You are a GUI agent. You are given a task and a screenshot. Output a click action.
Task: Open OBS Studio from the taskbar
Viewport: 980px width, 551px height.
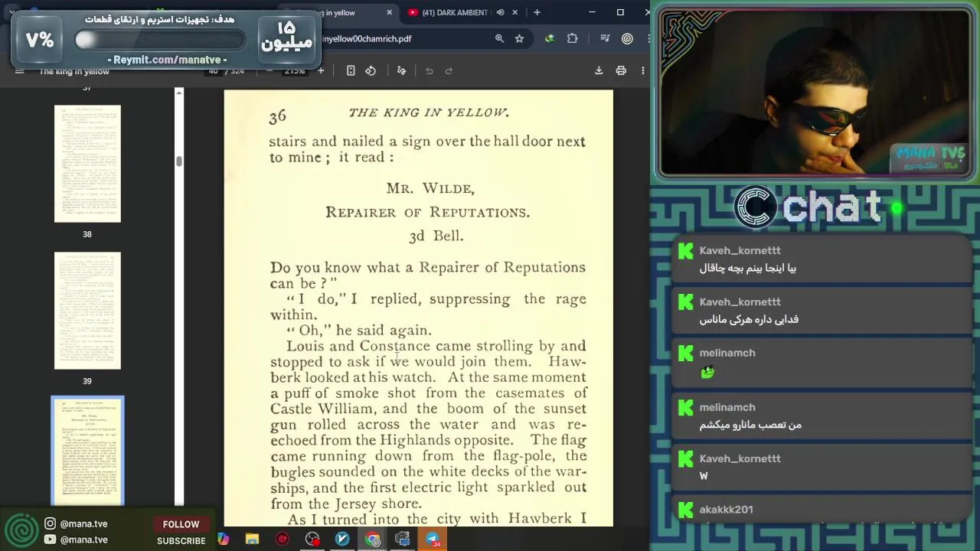point(312,540)
